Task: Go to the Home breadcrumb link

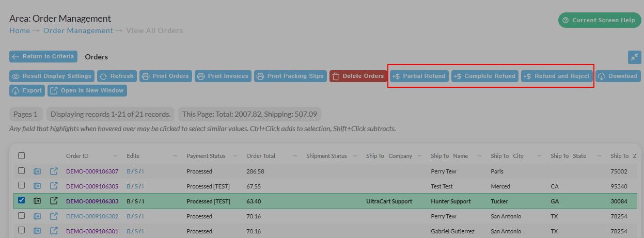Action: point(20,30)
